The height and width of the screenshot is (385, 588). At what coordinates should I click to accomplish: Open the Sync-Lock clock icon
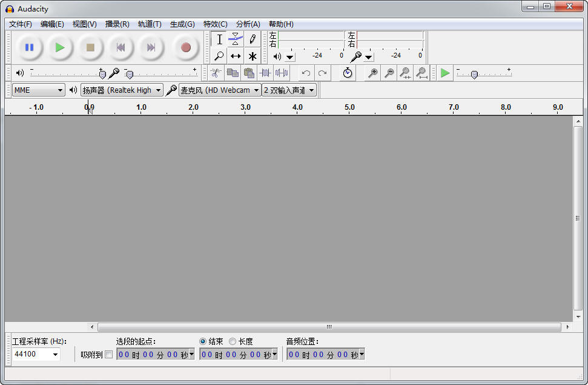(348, 73)
